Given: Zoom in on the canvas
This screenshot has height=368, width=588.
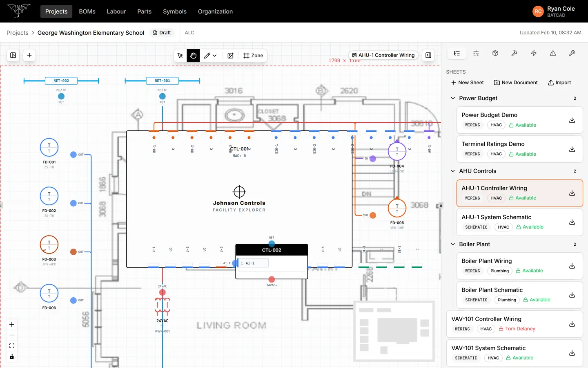Looking at the screenshot, I should point(12,325).
